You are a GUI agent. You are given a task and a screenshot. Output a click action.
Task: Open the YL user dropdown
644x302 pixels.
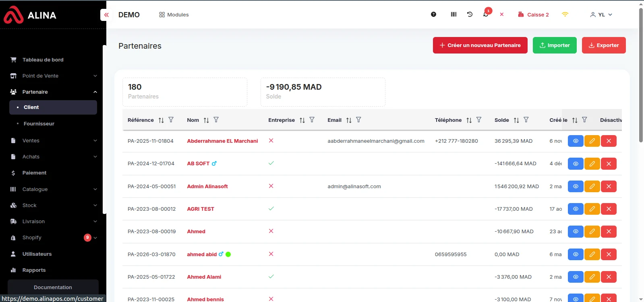click(601, 14)
